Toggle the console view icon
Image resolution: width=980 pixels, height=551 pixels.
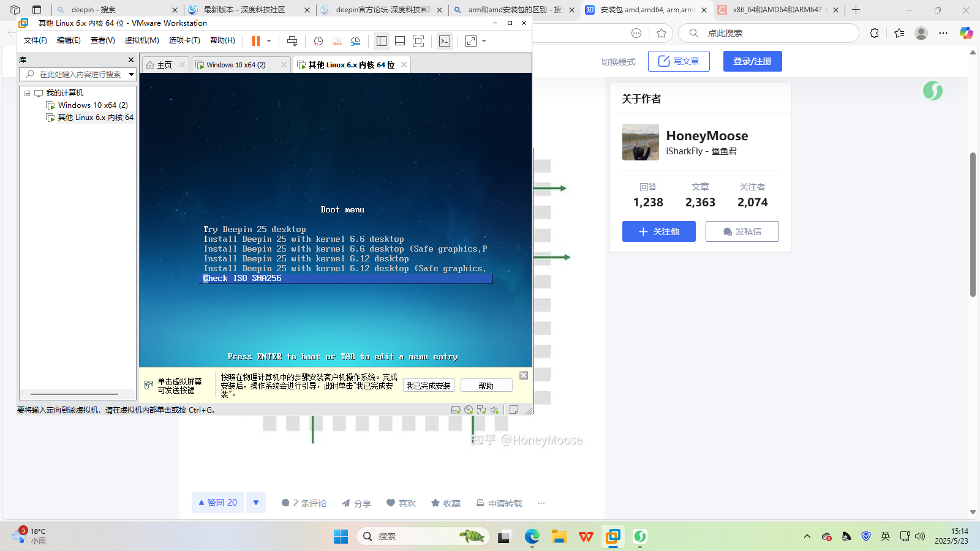click(x=445, y=41)
